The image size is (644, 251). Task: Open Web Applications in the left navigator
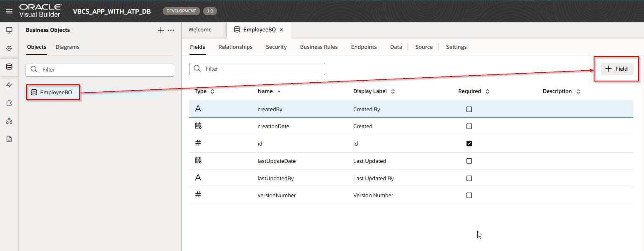pos(9,30)
